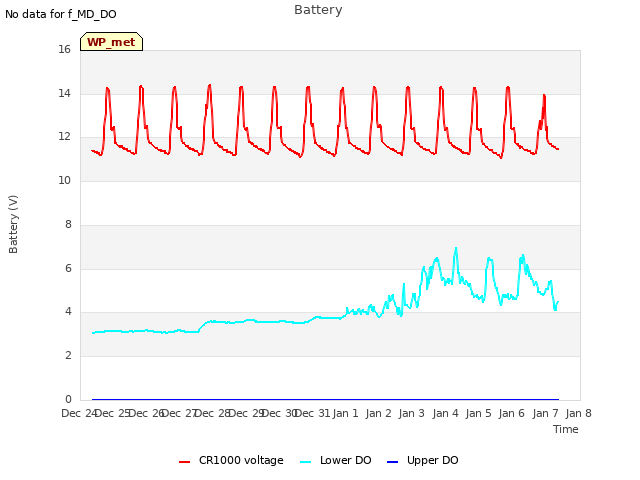Click the 16 y-axis tick label
The height and width of the screenshot is (480, 640).
click(64, 49)
